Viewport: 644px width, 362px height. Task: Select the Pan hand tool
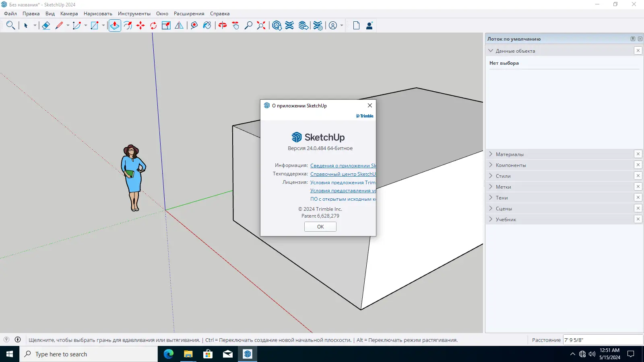(x=235, y=25)
